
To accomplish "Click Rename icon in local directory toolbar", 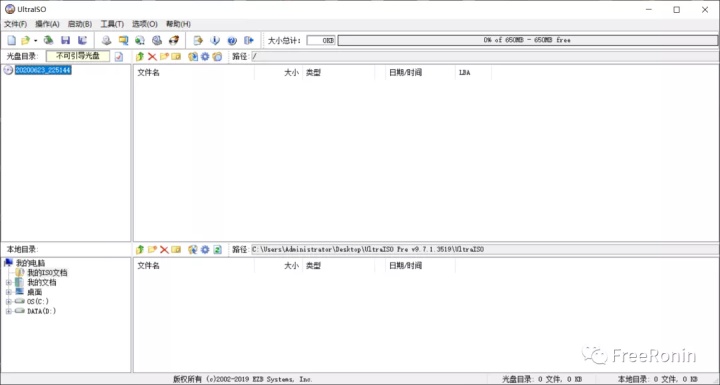I will (176, 249).
